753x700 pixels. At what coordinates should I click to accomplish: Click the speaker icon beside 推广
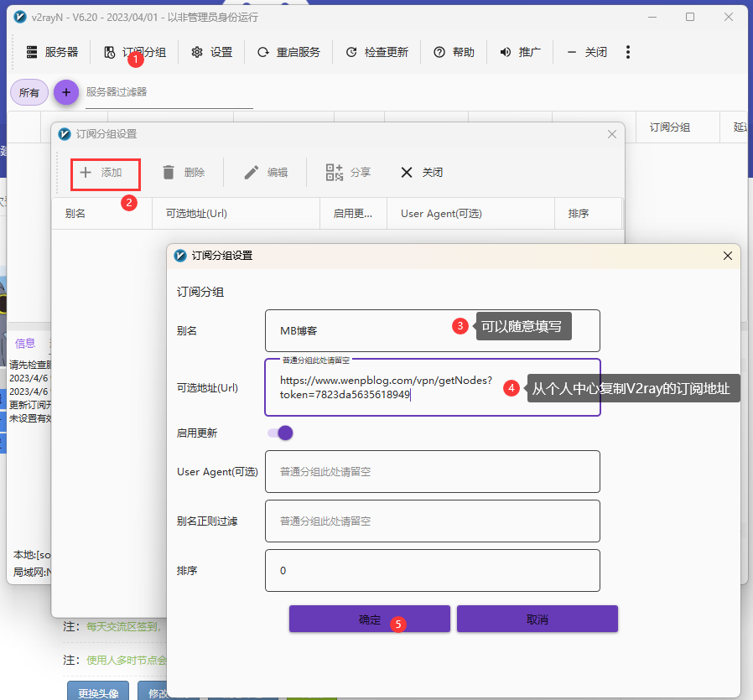coord(506,52)
